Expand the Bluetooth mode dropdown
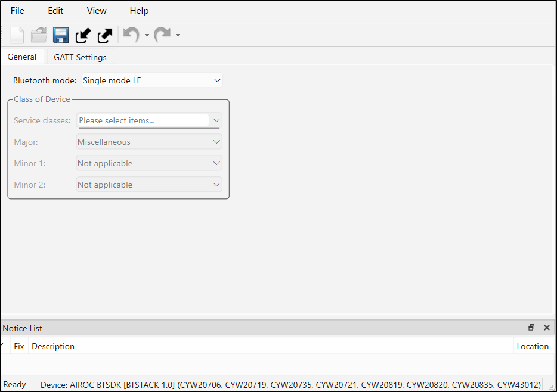 click(216, 80)
